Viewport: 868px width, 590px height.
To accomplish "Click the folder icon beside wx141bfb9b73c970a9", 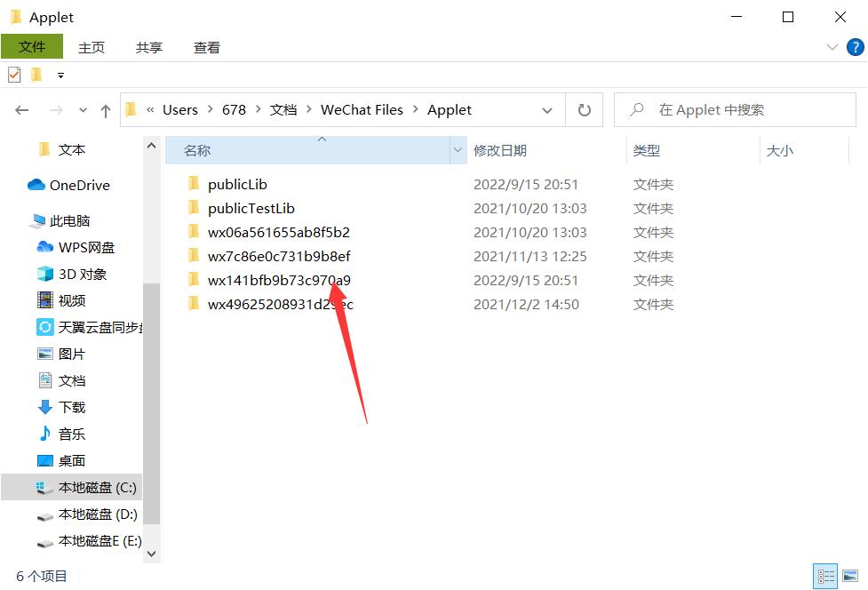I will tap(193, 279).
